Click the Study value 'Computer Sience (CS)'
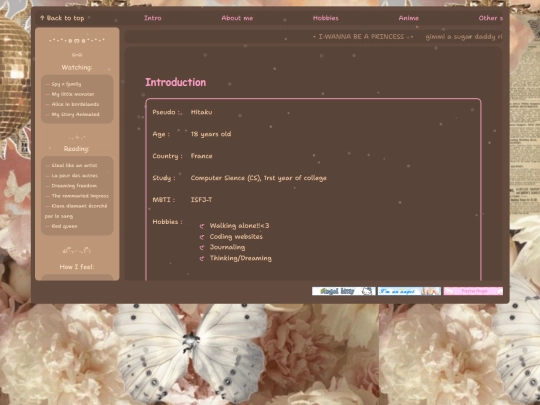Image resolution: width=540 pixels, height=405 pixels. pyautogui.click(x=226, y=178)
